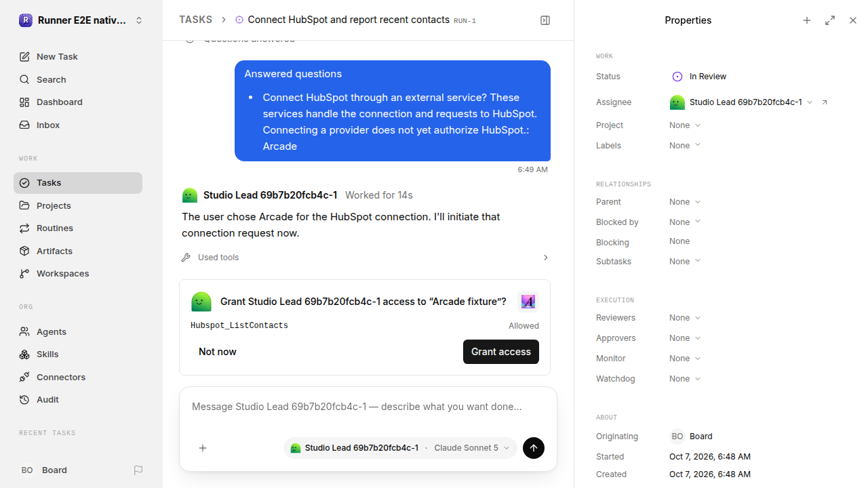Click the TASKS breadcrumb link
This screenshot has width=868, height=488.
coord(195,20)
